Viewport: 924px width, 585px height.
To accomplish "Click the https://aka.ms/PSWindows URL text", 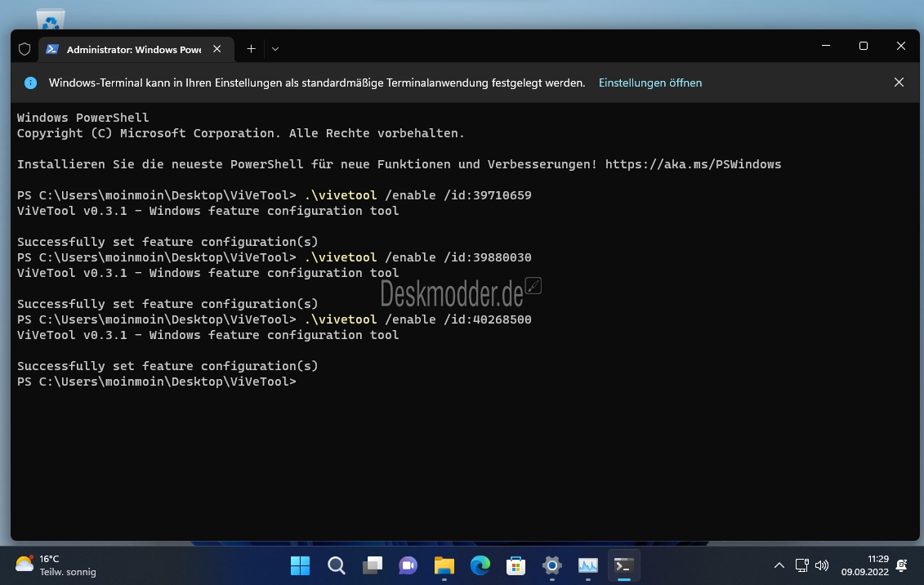I will pyautogui.click(x=693, y=164).
